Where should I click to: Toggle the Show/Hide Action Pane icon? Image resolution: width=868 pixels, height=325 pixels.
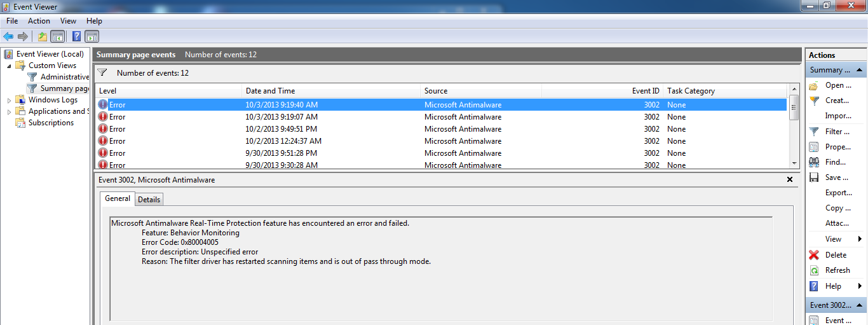coord(92,36)
